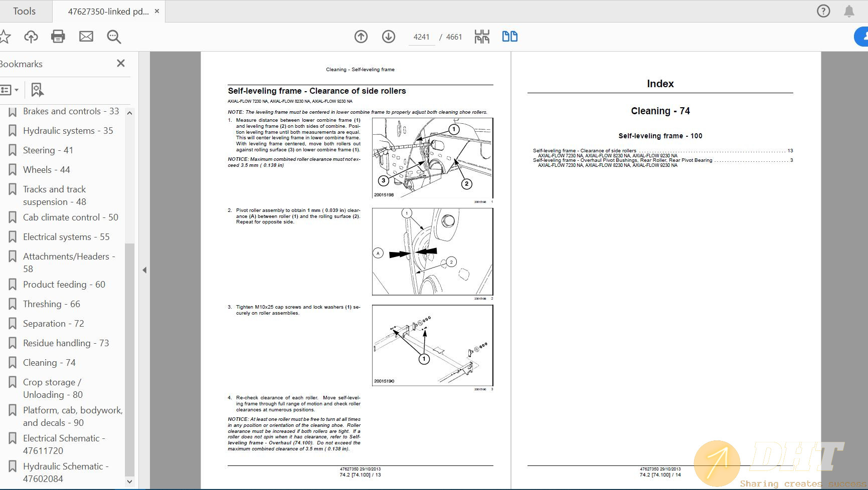Open bookmark Residue handling - 73
The image size is (868, 490).
[x=66, y=343]
